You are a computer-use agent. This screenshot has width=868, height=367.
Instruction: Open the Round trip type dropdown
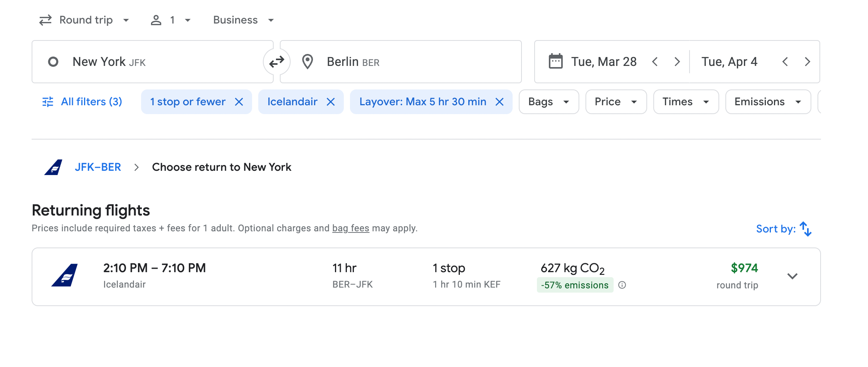click(85, 20)
